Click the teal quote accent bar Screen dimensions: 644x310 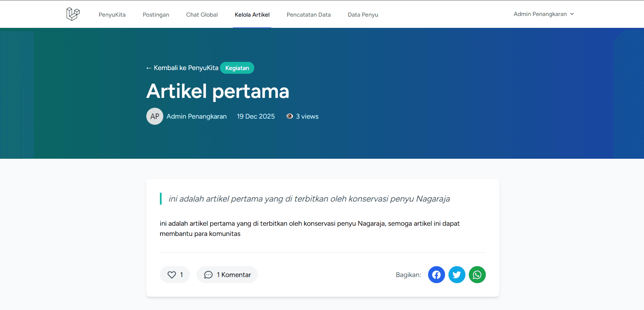pyautogui.click(x=161, y=199)
